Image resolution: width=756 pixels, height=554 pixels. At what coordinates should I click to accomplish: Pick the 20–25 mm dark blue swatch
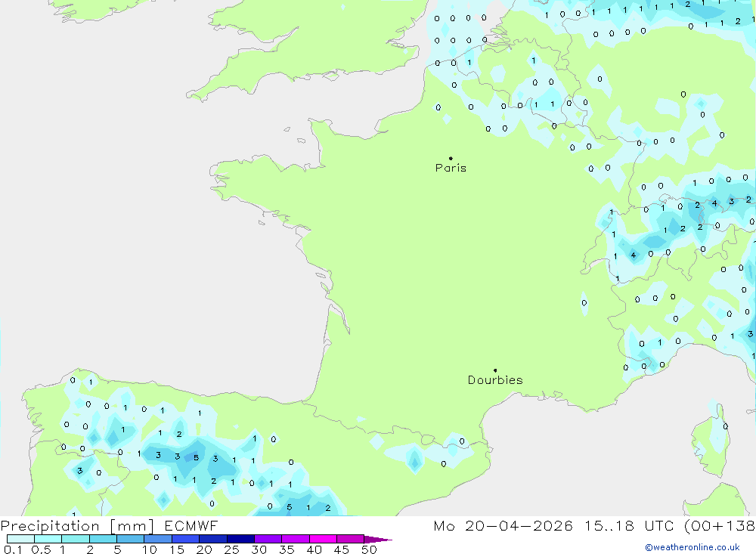213,539
